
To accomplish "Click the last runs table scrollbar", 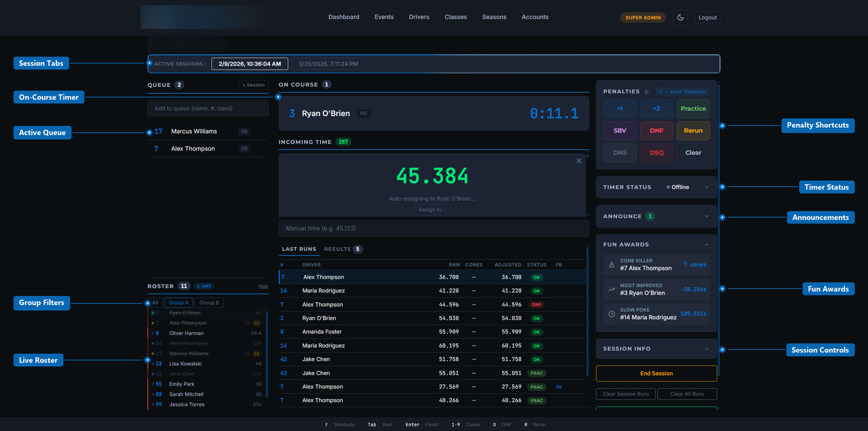I will point(588,312).
